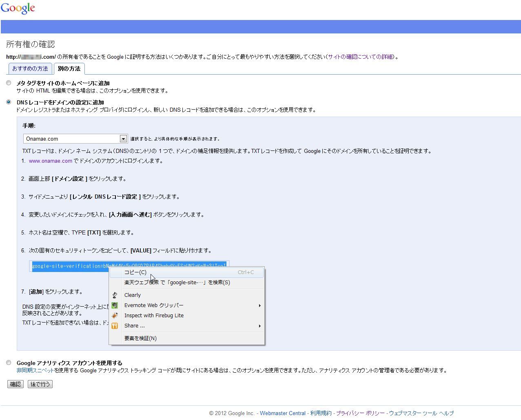Open the 非同期スニペット link
The width and height of the screenshot is (521, 420).
[x=35, y=371]
